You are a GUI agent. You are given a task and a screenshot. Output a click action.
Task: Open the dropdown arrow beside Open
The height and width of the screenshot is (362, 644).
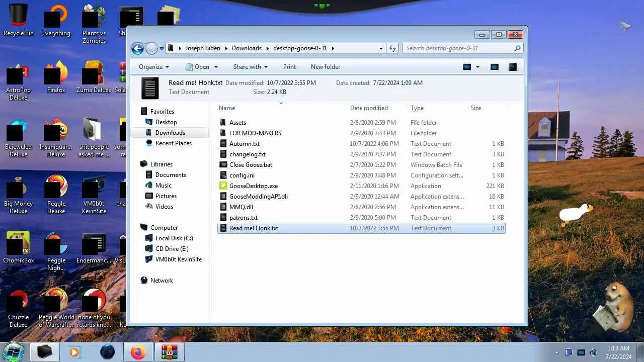click(216, 67)
